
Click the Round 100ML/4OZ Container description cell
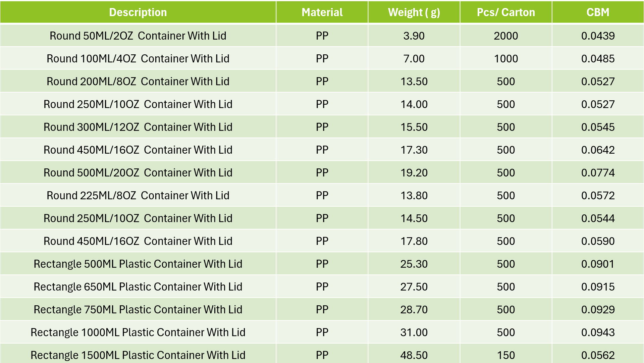138,58
